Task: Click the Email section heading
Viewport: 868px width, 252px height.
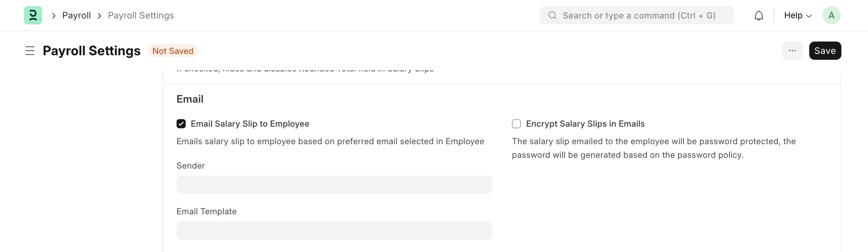Action: point(190,99)
